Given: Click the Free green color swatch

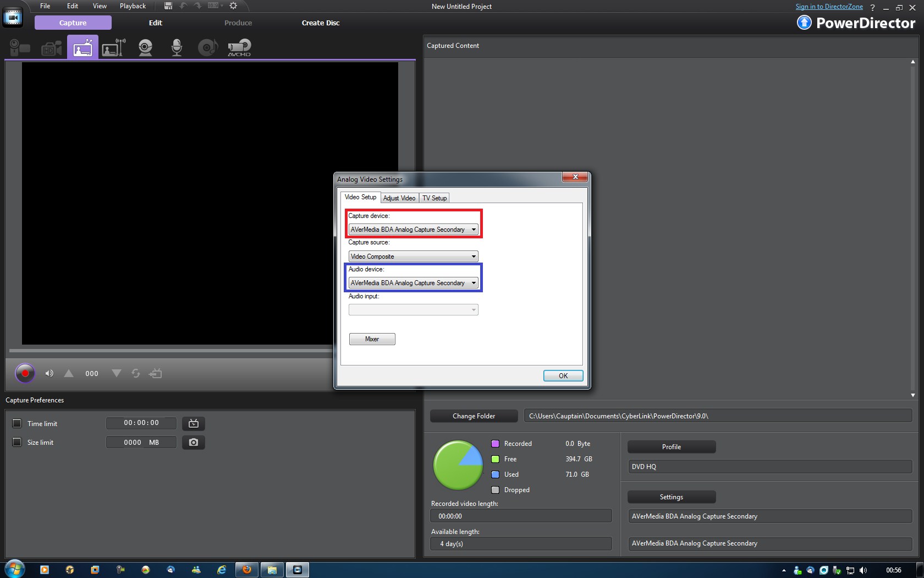Looking at the screenshot, I should tap(495, 459).
